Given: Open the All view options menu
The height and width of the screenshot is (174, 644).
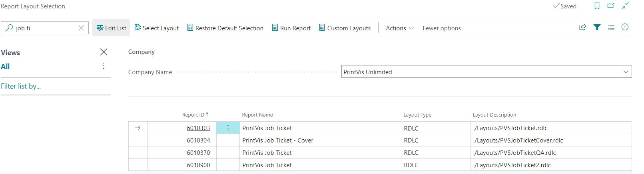Looking at the screenshot, I should point(104,66).
